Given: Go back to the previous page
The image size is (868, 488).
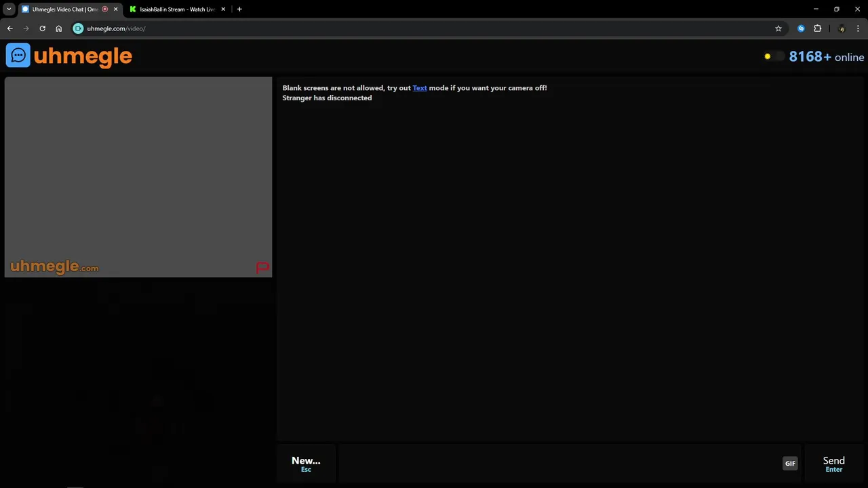Looking at the screenshot, I should [x=9, y=28].
